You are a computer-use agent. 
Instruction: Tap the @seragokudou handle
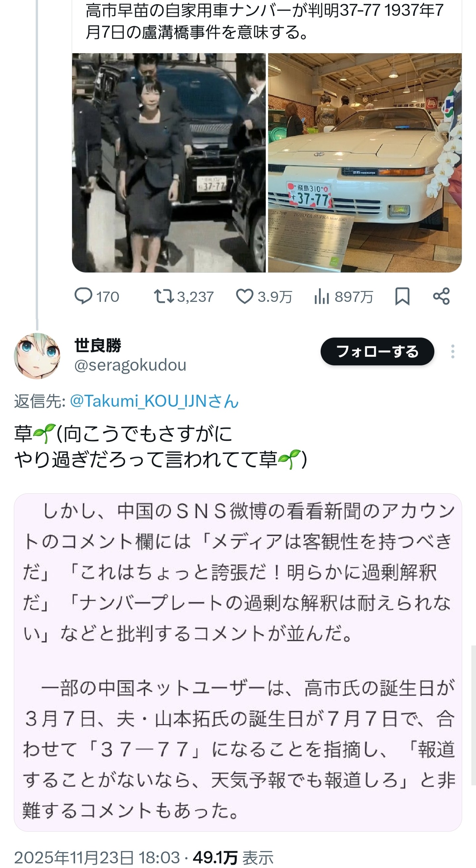130,365
